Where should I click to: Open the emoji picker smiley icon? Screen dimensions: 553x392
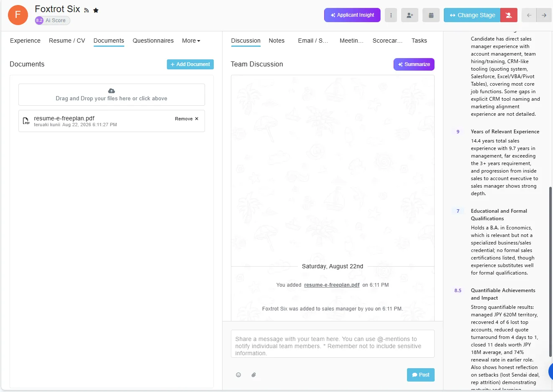click(238, 375)
